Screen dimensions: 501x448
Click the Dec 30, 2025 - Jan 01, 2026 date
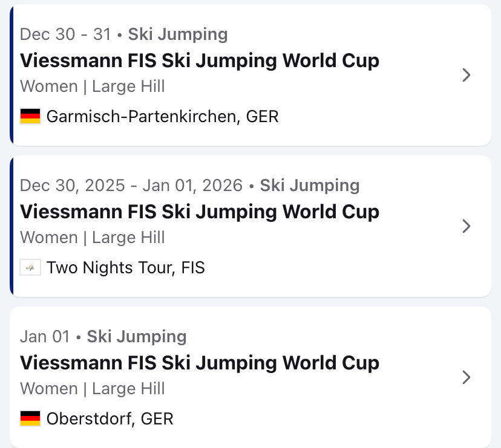[131, 186]
